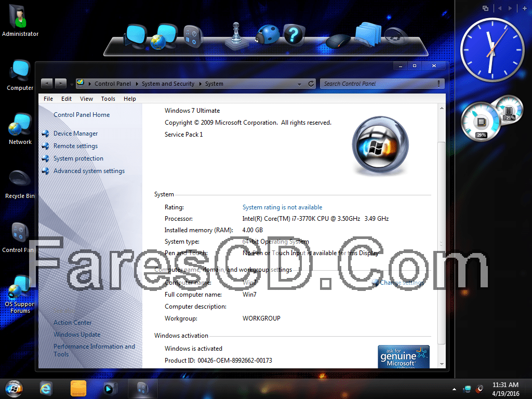Click the monitor icon in the dock
532x399 pixels.
pos(136,36)
